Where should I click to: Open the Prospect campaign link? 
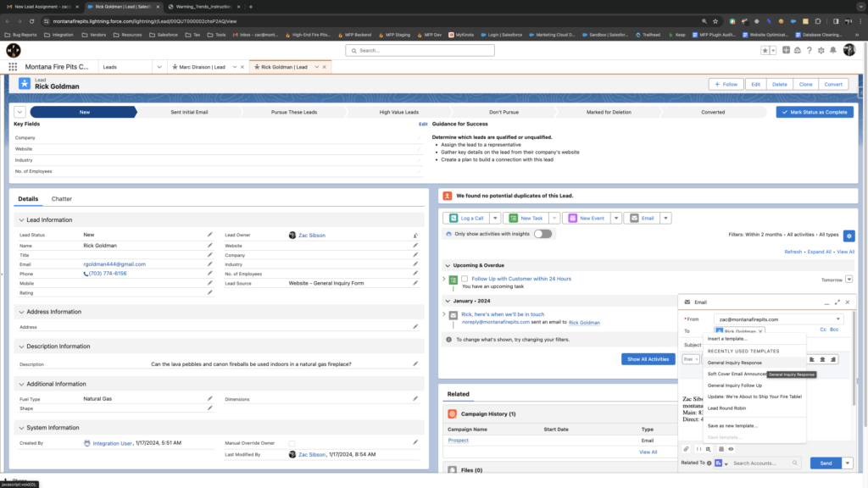click(458, 441)
